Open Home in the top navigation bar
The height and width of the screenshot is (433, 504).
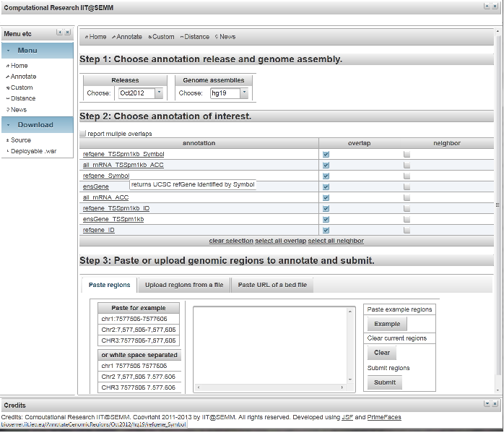pyautogui.click(x=95, y=37)
